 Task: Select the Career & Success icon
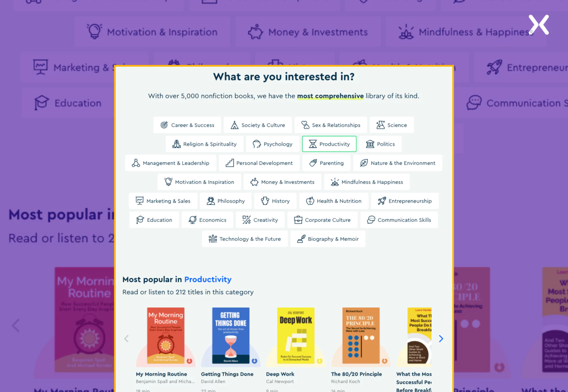pyautogui.click(x=164, y=125)
